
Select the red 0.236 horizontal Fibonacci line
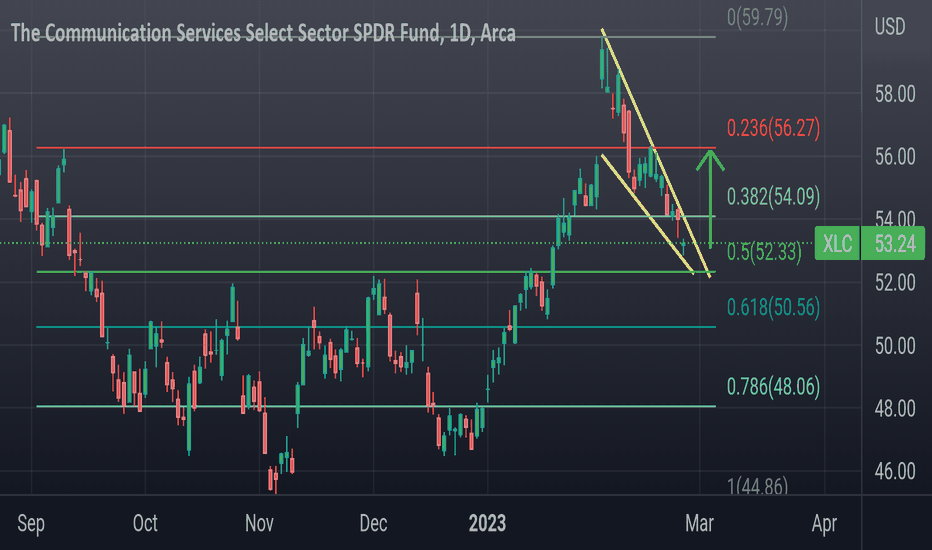tap(376, 147)
